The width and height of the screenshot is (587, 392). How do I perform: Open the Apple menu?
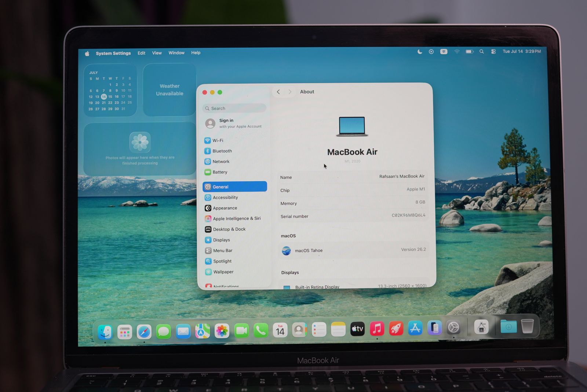pyautogui.click(x=87, y=54)
